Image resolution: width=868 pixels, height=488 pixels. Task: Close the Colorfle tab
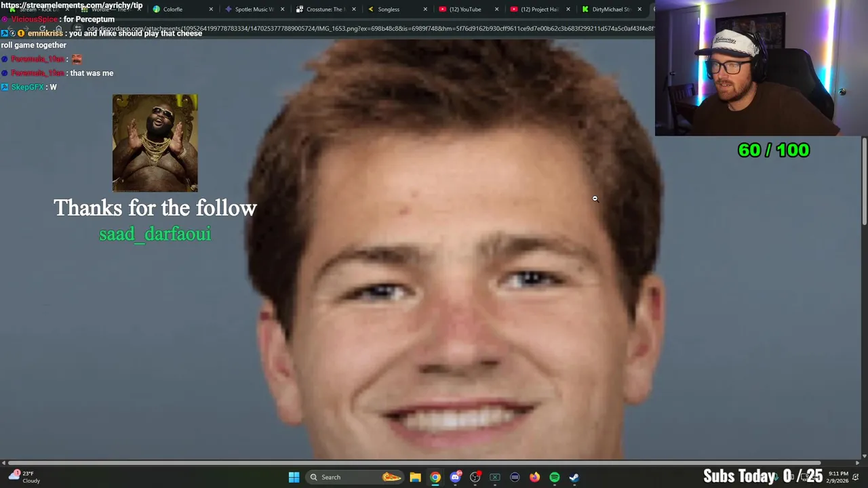211,9
